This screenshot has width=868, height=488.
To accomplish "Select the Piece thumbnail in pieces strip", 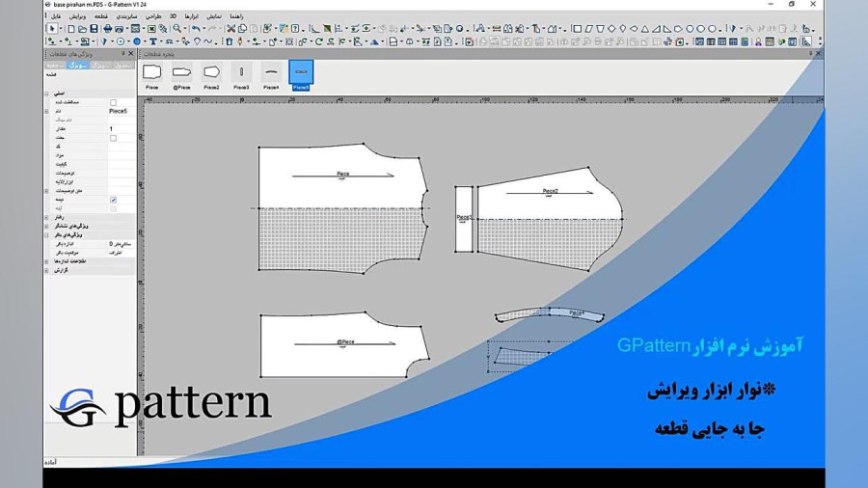I will coord(151,75).
